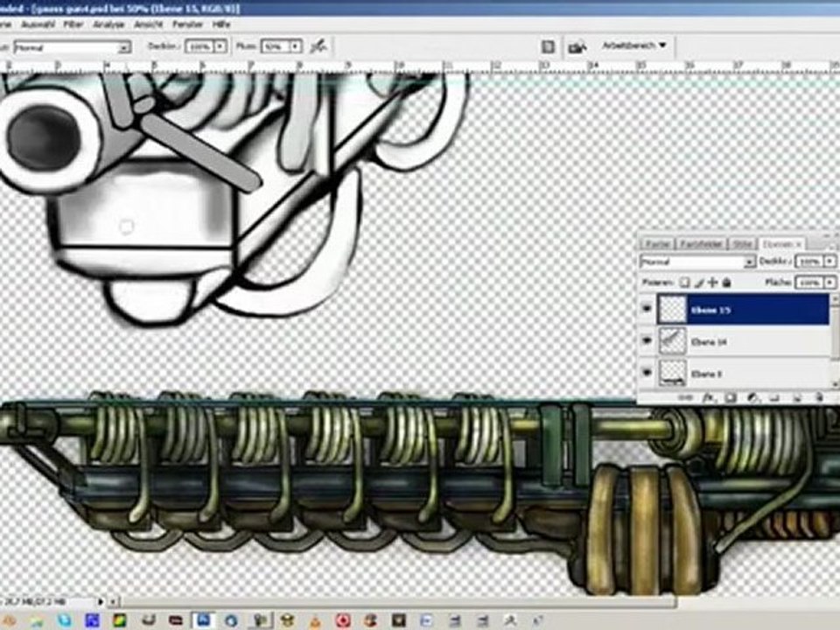This screenshot has height=630, width=840.
Task: Toggle lock position cross icon
Action: (x=712, y=283)
